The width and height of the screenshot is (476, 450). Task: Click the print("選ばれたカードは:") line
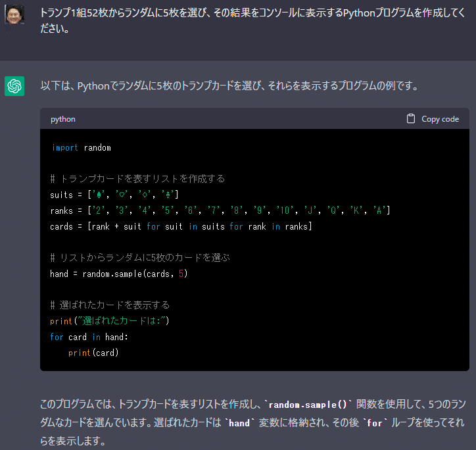(x=110, y=321)
